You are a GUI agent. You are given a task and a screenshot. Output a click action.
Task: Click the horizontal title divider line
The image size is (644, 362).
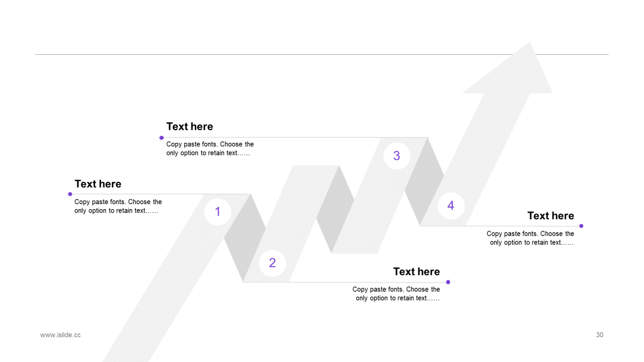(x=322, y=54)
